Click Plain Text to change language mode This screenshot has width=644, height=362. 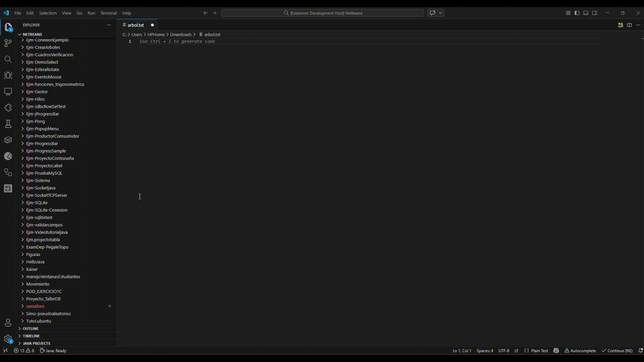[539, 351]
